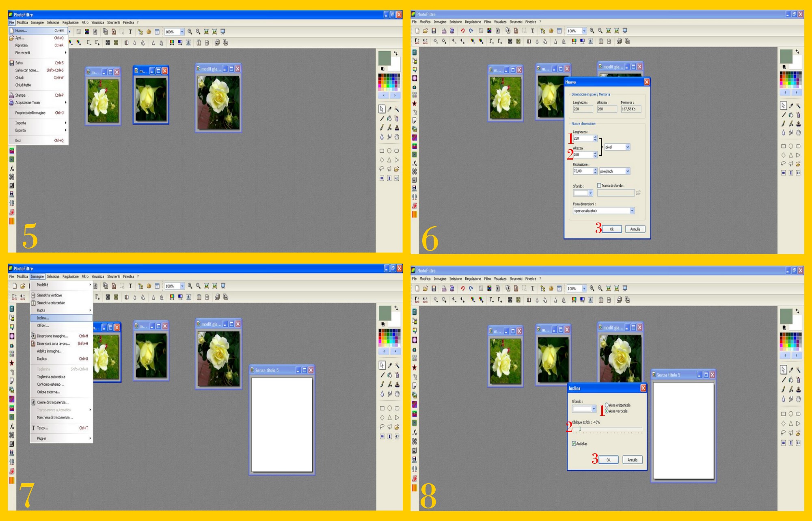The height and width of the screenshot is (521, 812).
Task: Click the Save floppy icon in screenshot 8 toolbar
Action: coord(434,288)
